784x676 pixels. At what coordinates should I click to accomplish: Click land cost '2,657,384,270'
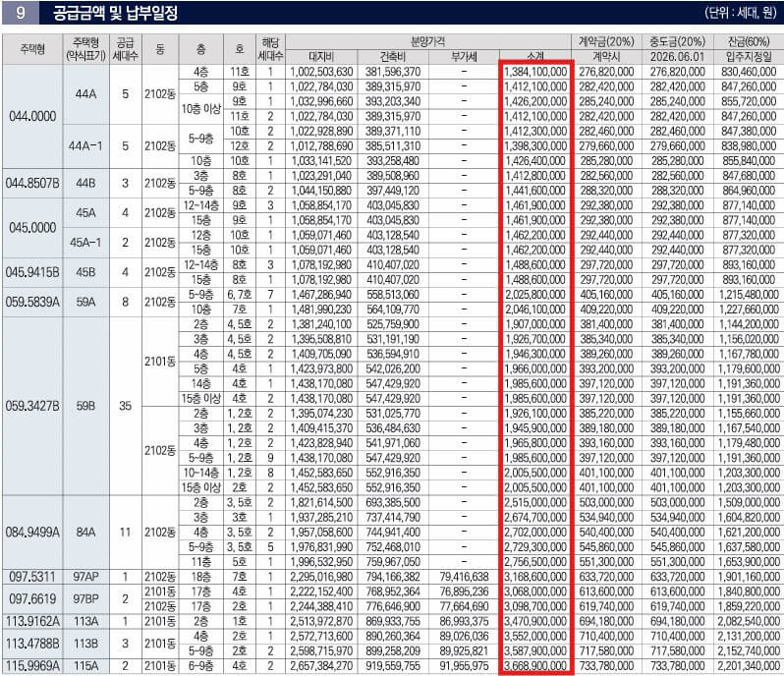pos(321,666)
